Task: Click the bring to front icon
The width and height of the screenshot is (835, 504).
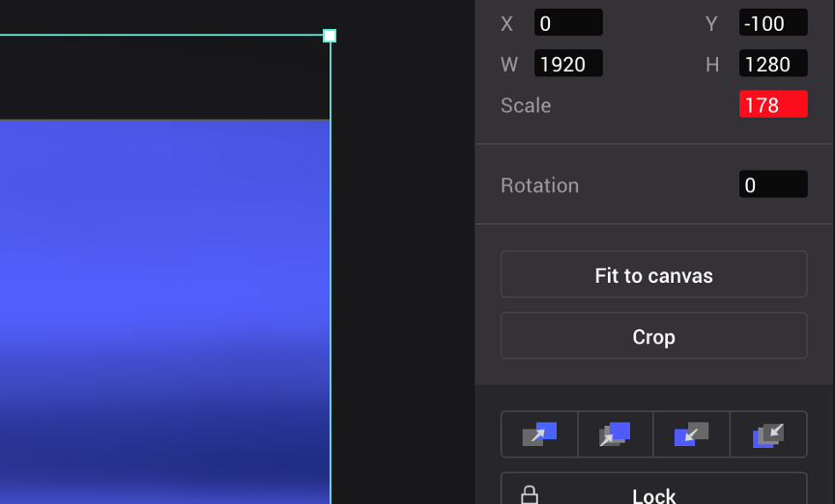Action: click(x=616, y=434)
